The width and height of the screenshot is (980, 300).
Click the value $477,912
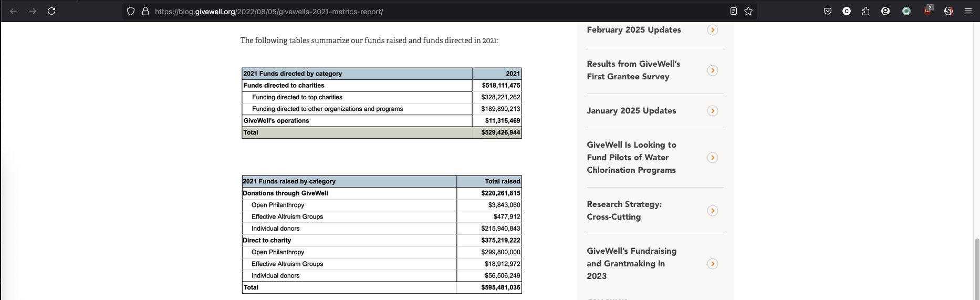click(x=507, y=216)
